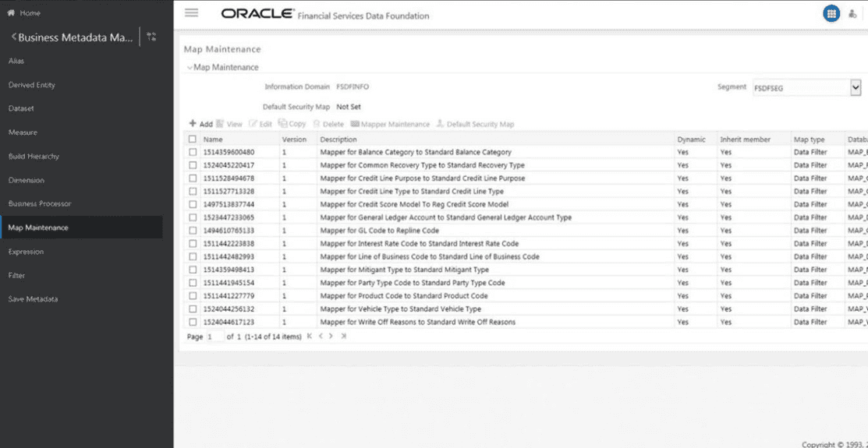The height and width of the screenshot is (448, 868).
Task: Click Default Security Map toolbar button
Action: (x=476, y=124)
